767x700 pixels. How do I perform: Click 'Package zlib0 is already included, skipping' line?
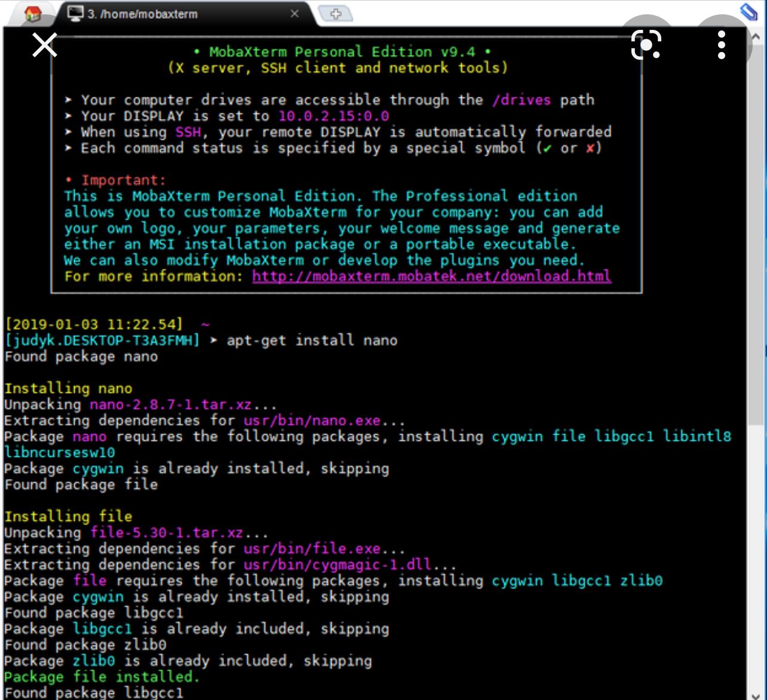tap(188, 661)
